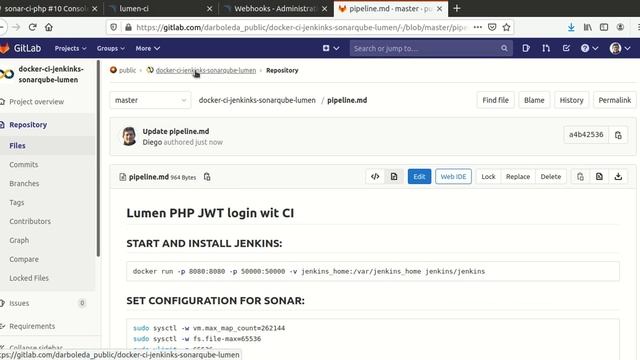The height and width of the screenshot is (360, 640).
Task: Open master branch selector
Action: (x=150, y=100)
